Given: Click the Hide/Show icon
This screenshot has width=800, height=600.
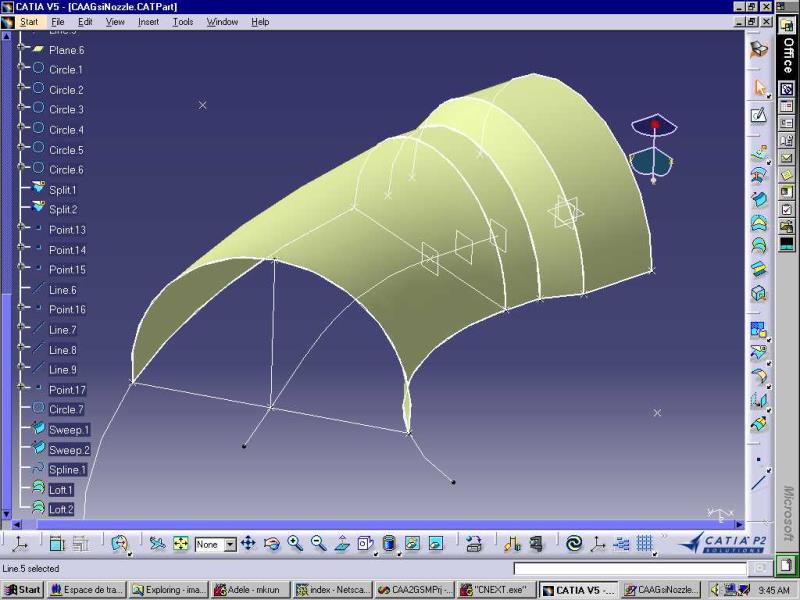Looking at the screenshot, I should (412, 544).
